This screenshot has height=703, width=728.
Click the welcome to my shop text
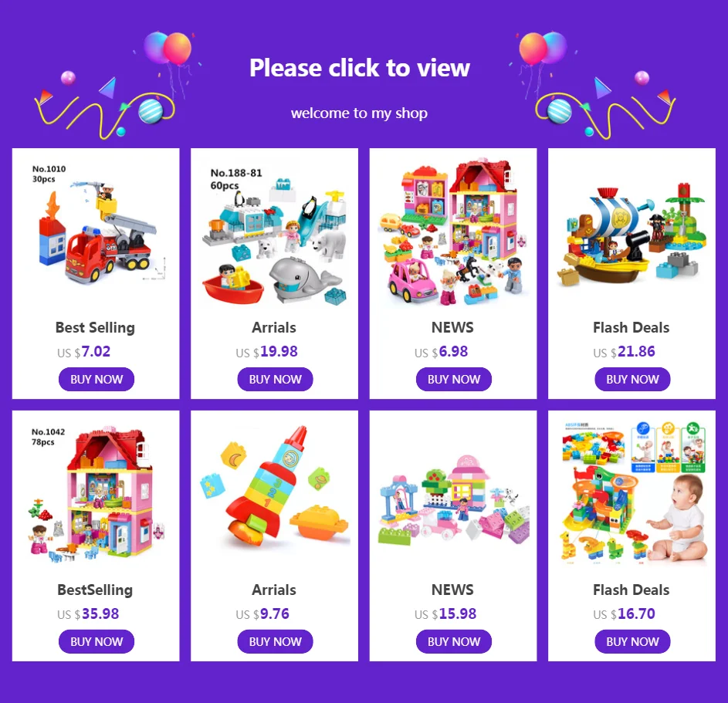click(359, 113)
